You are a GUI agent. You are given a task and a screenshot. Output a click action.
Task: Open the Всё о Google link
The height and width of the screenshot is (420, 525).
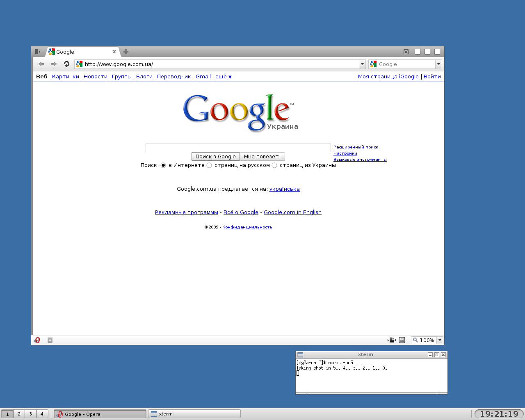click(241, 212)
